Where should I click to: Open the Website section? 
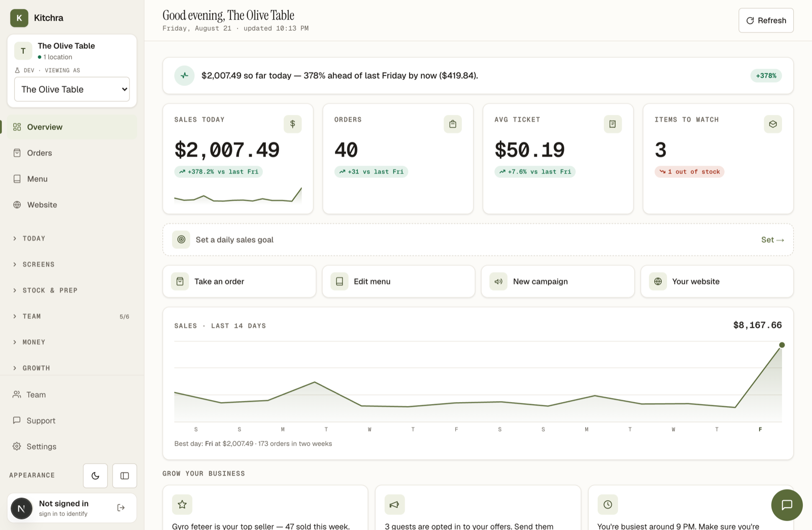click(72, 205)
